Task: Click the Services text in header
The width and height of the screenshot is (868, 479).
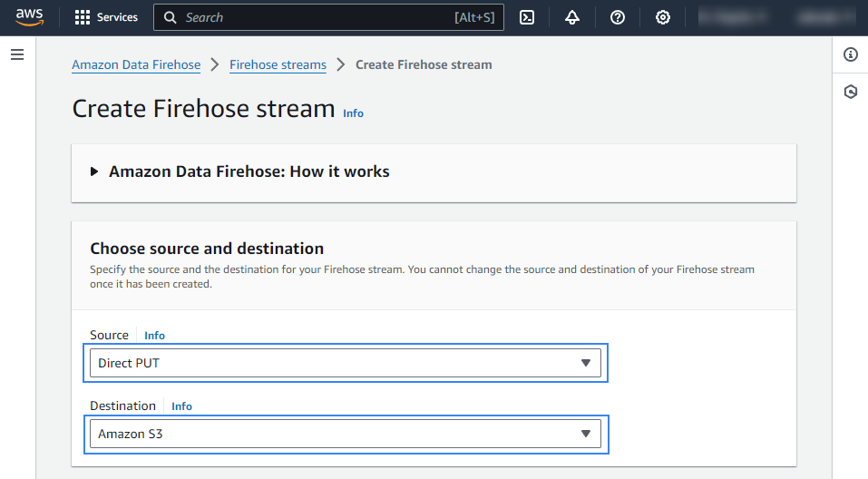Action: click(x=117, y=17)
